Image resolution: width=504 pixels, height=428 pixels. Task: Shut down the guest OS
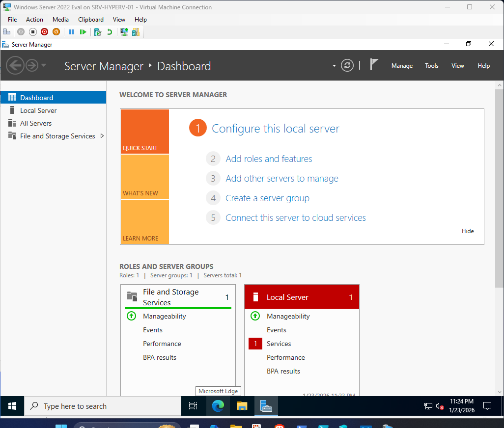[x=45, y=32]
